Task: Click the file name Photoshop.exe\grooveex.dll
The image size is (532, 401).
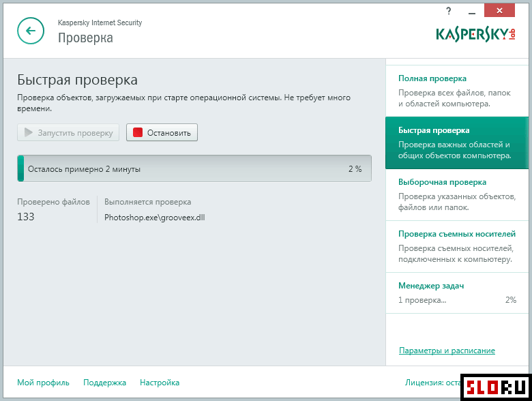Action: point(154,218)
